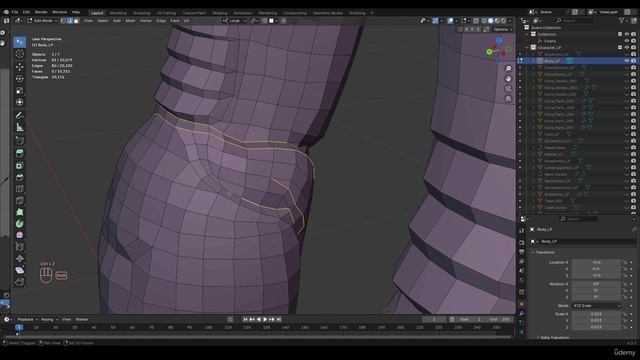Expand the Delta Transform panel
The image size is (640, 360).
coord(554,338)
